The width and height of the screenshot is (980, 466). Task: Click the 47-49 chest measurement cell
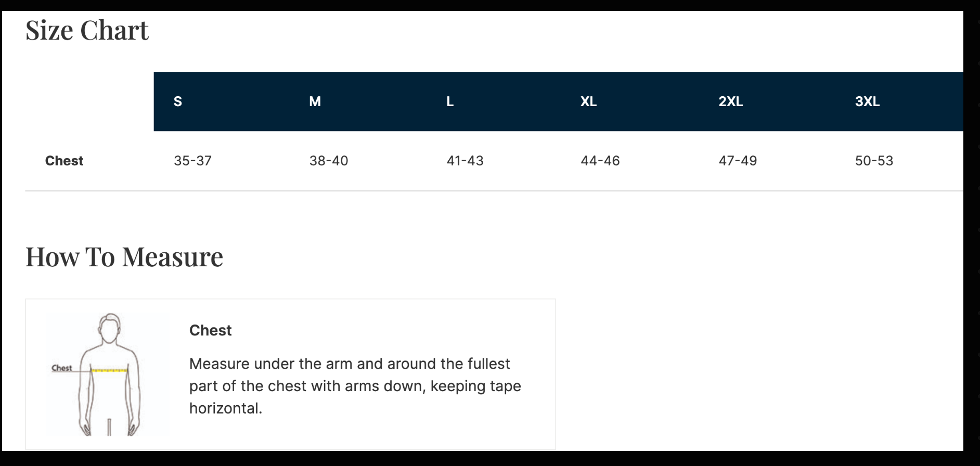click(x=738, y=161)
